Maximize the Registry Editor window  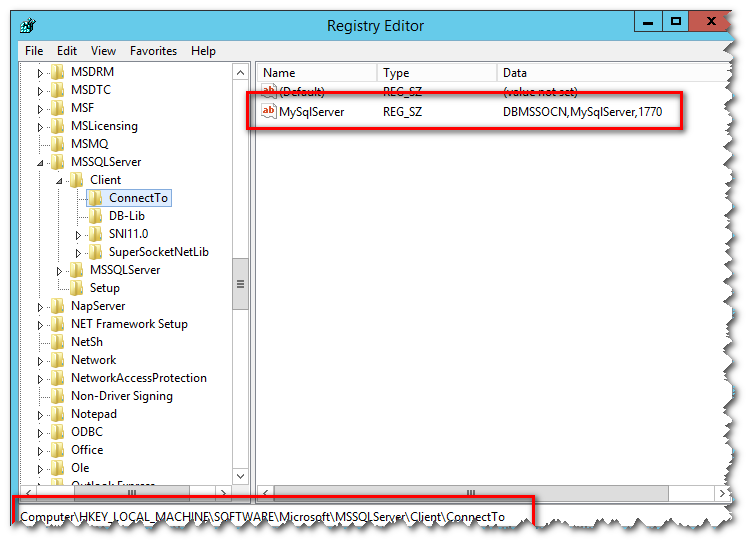(x=676, y=22)
